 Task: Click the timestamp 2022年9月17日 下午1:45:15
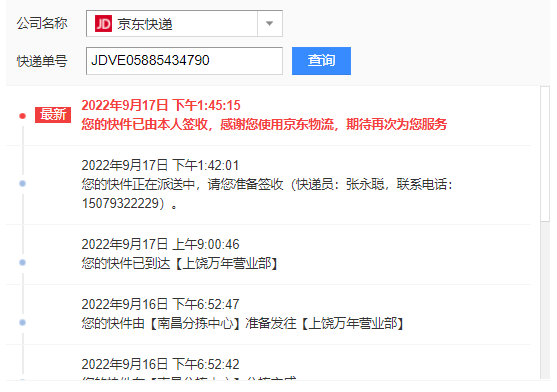point(161,105)
